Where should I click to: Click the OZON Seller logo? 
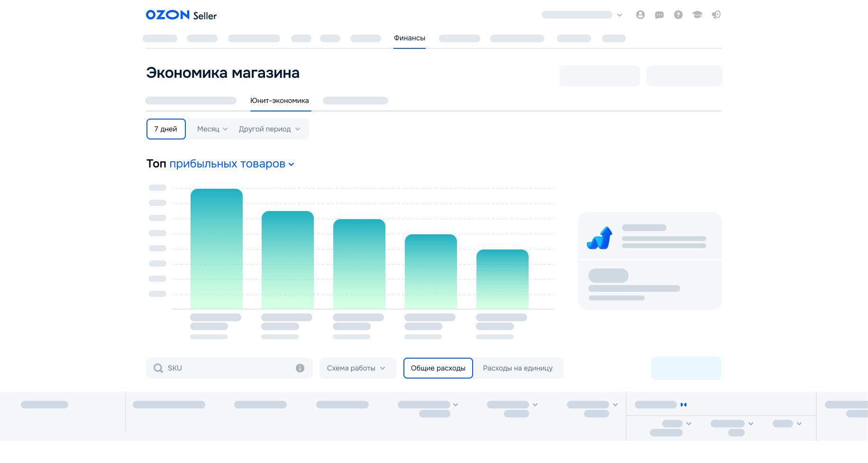[x=181, y=15]
